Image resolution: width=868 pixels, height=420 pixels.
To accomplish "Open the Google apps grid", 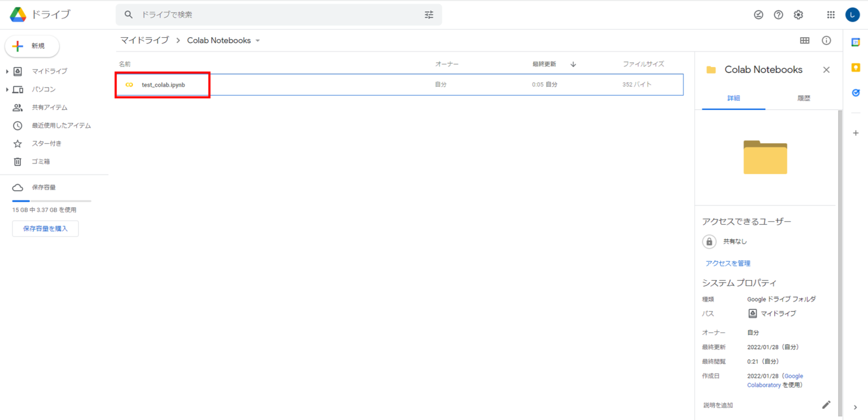I will click(x=831, y=15).
